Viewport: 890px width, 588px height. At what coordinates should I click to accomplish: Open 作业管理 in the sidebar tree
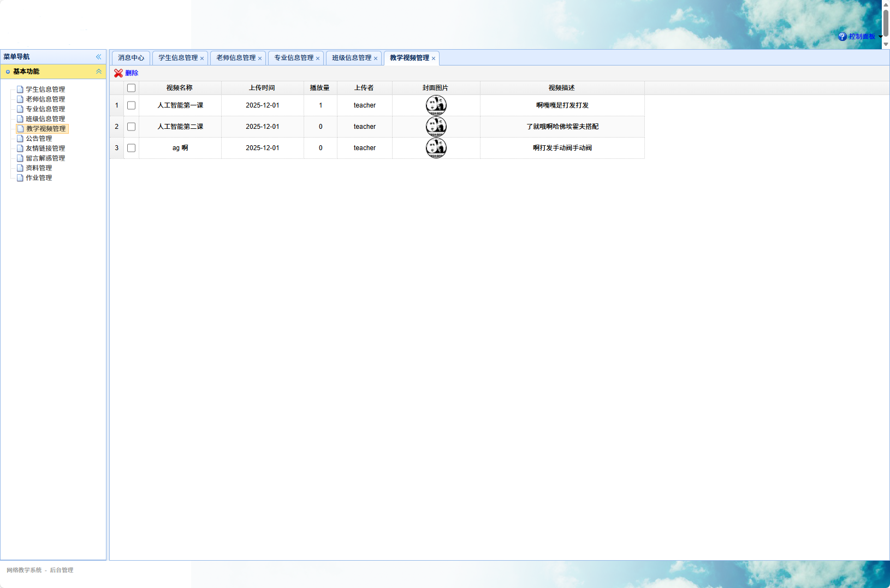(39, 178)
